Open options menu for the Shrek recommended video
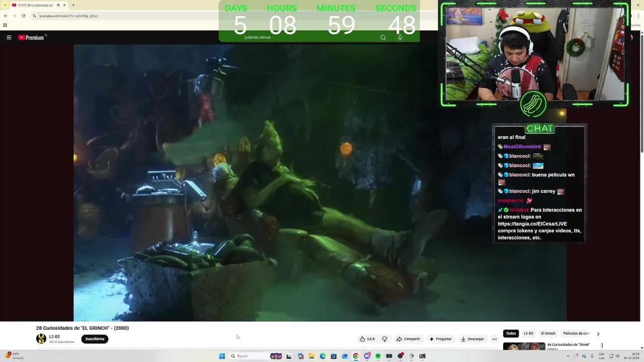644x362 pixels. tap(602, 345)
